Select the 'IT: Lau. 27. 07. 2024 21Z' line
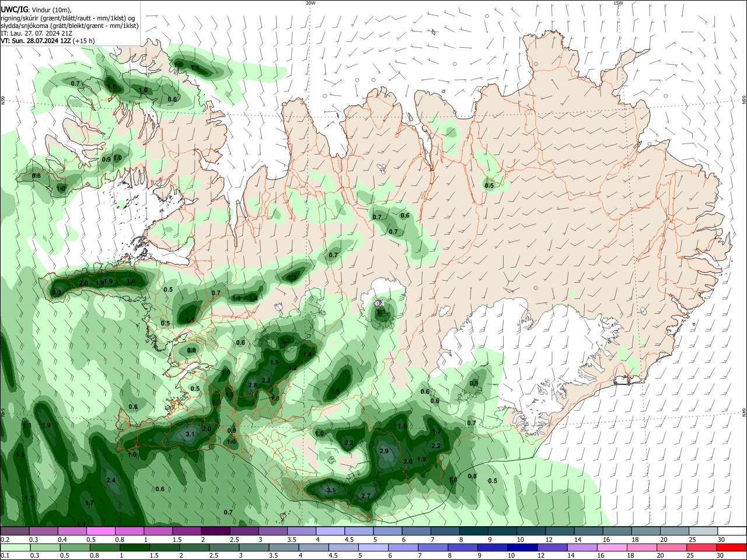Viewport: 747px width, 560px height. [x=37, y=33]
